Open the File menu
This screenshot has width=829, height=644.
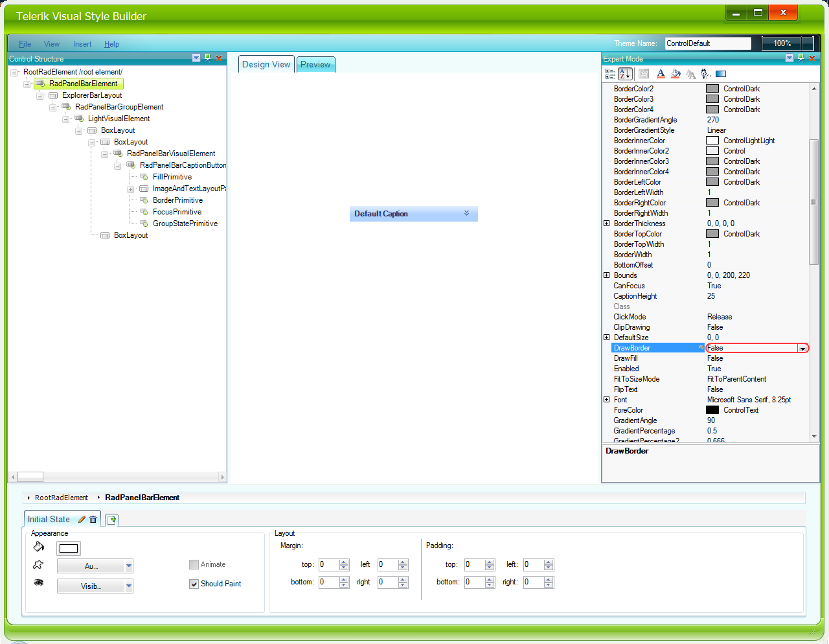pyautogui.click(x=25, y=44)
